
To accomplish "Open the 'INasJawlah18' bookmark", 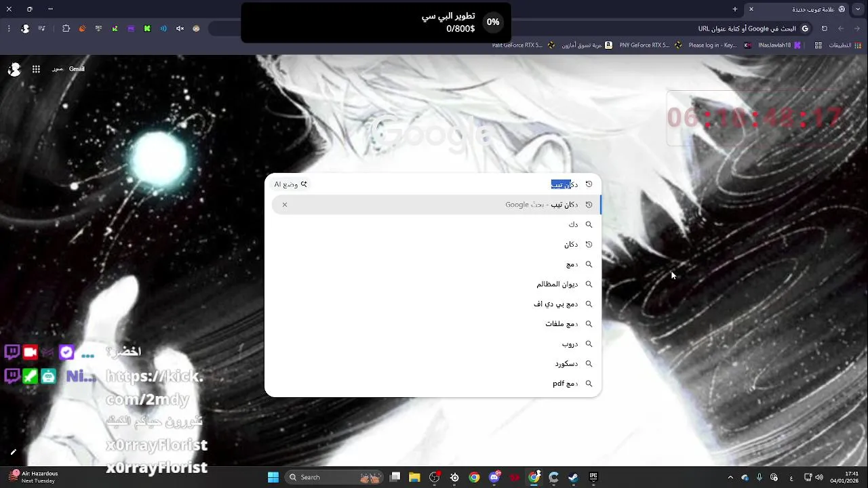I will click(x=778, y=45).
